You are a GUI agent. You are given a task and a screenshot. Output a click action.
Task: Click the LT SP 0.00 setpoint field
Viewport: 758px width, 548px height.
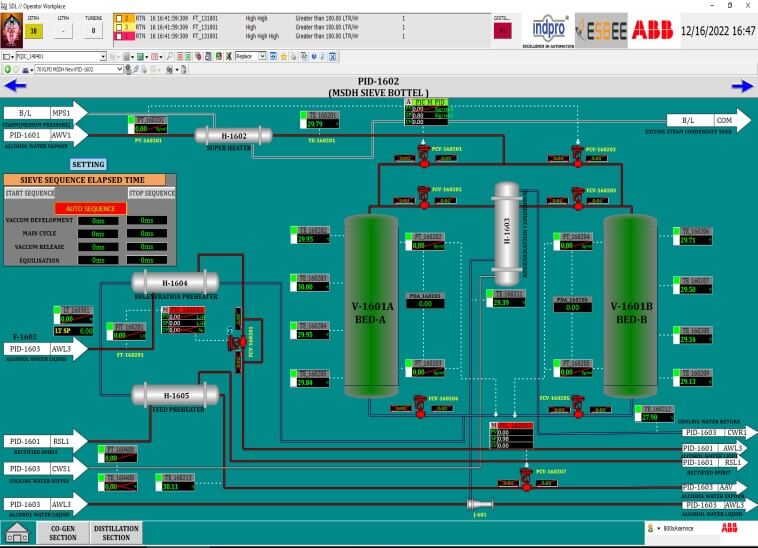[73, 331]
